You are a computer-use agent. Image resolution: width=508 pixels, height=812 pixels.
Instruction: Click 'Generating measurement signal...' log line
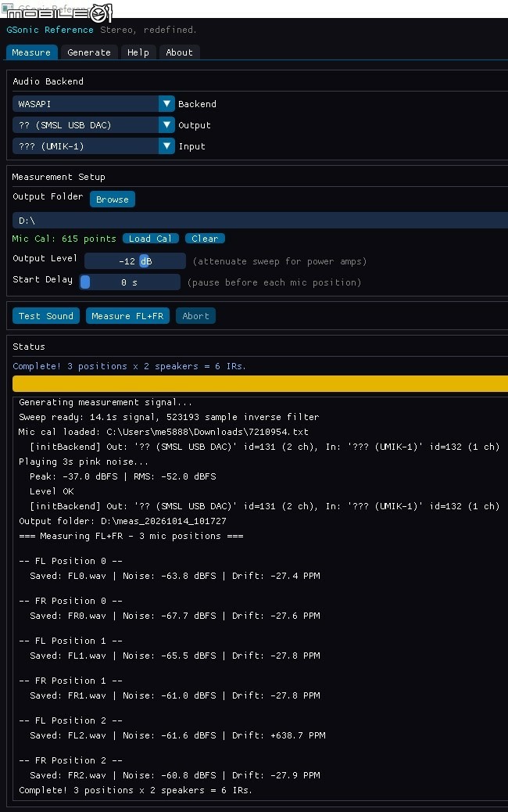point(106,402)
